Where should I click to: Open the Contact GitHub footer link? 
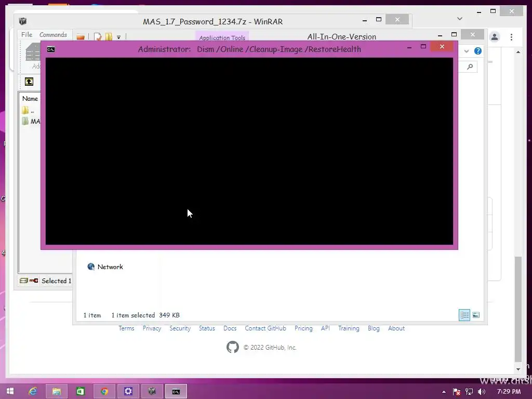pyautogui.click(x=265, y=328)
